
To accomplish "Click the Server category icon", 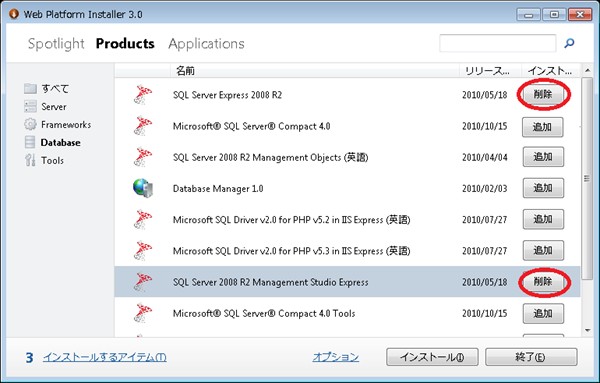I will [30, 106].
